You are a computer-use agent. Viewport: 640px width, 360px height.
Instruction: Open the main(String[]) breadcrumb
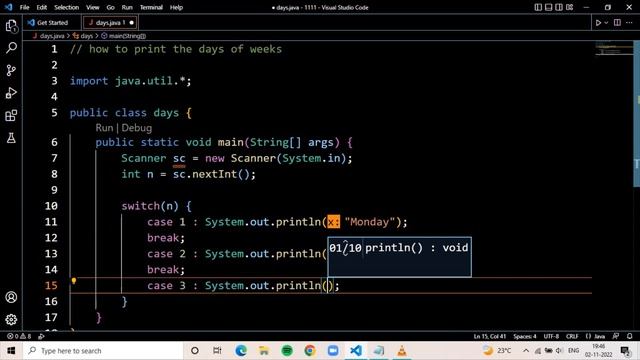(x=123, y=36)
